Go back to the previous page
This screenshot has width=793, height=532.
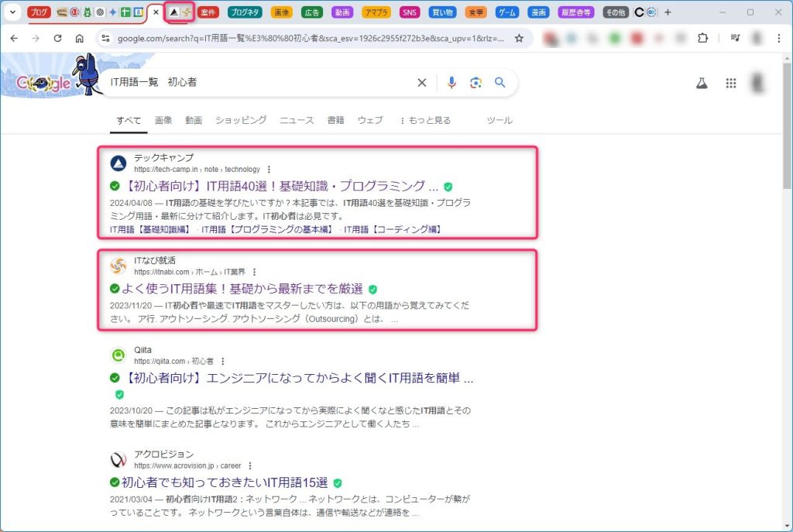coord(14,39)
